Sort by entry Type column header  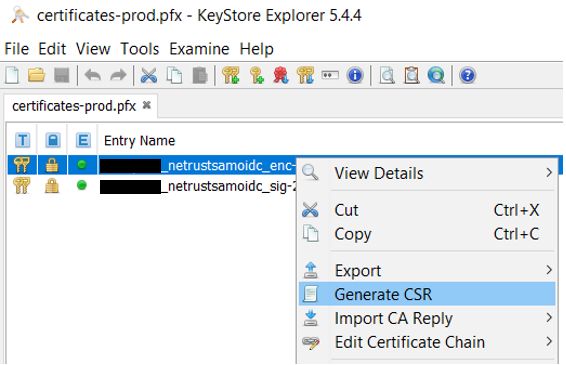pyautogui.click(x=22, y=140)
